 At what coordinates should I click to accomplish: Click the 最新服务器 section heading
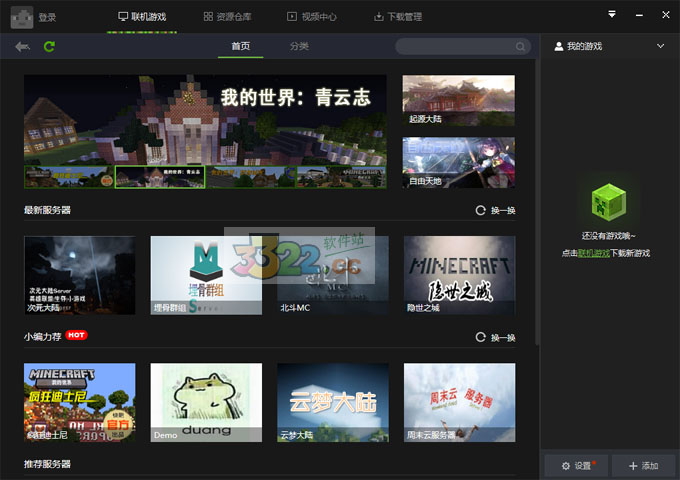[47, 210]
